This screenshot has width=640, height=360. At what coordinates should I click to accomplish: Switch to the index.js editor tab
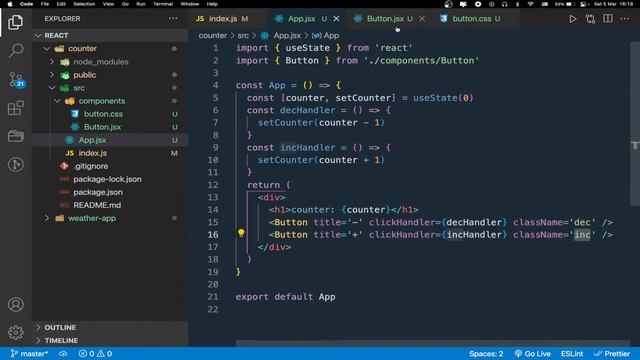pyautogui.click(x=223, y=19)
